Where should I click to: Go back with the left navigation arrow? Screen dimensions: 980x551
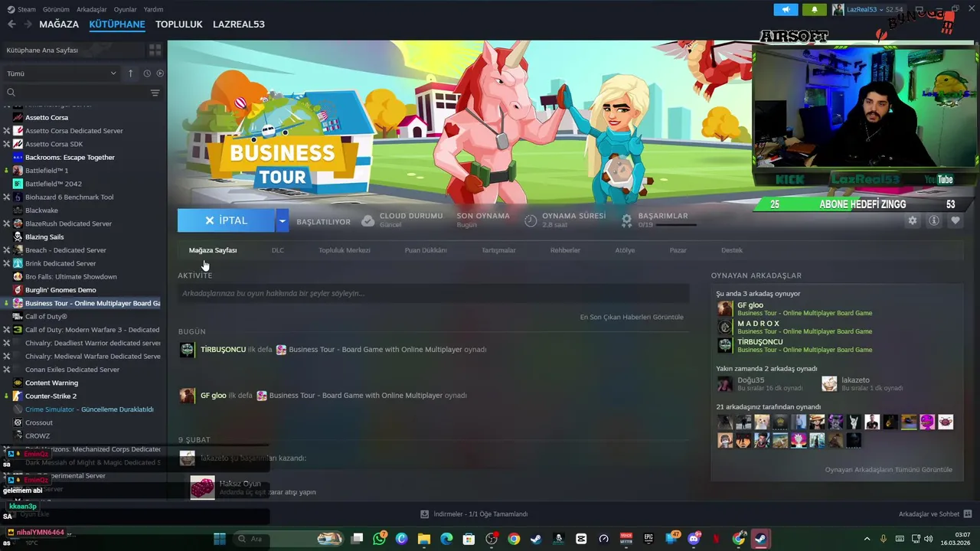[11, 24]
